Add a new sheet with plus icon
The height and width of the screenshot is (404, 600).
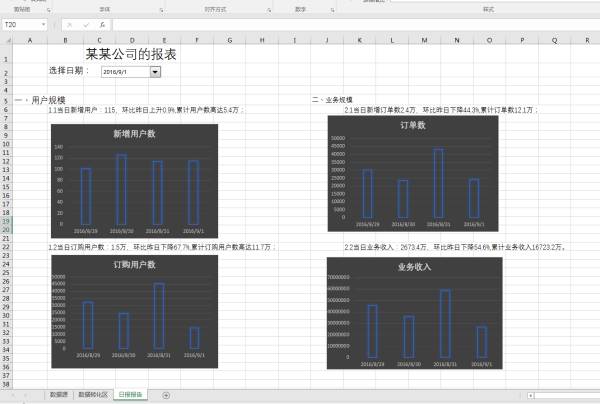(x=166, y=395)
